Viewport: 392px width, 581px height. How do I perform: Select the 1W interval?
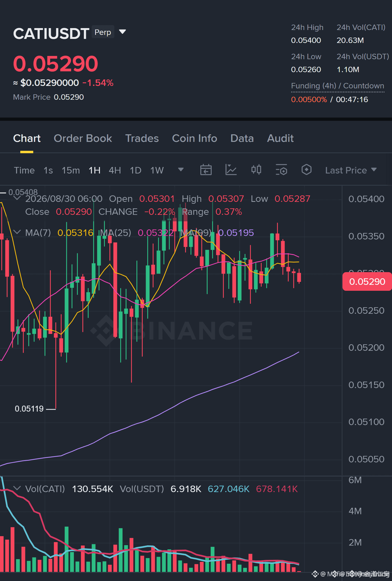tap(157, 170)
